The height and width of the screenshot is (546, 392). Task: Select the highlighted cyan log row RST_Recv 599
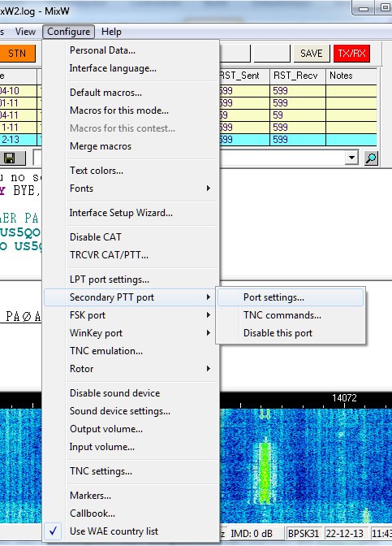(298, 140)
